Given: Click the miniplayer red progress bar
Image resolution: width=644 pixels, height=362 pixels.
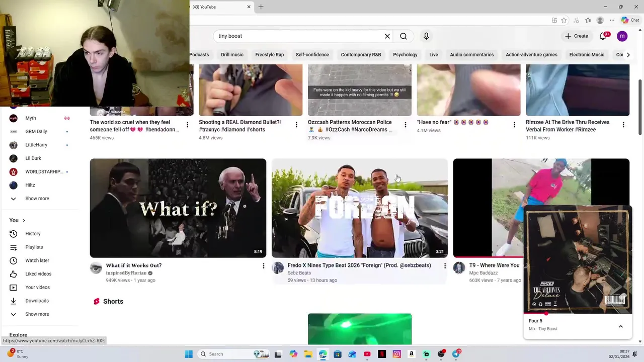Looking at the screenshot, I should (578, 313).
